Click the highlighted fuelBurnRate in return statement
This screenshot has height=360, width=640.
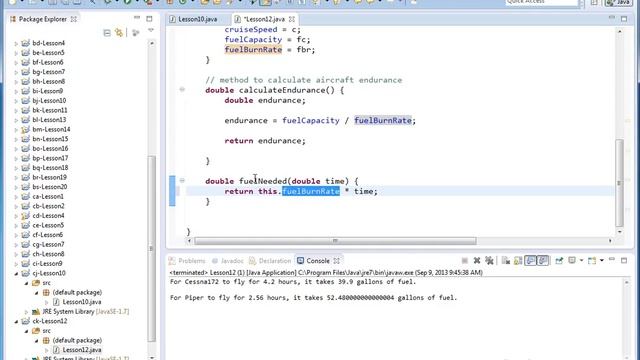click(x=311, y=191)
